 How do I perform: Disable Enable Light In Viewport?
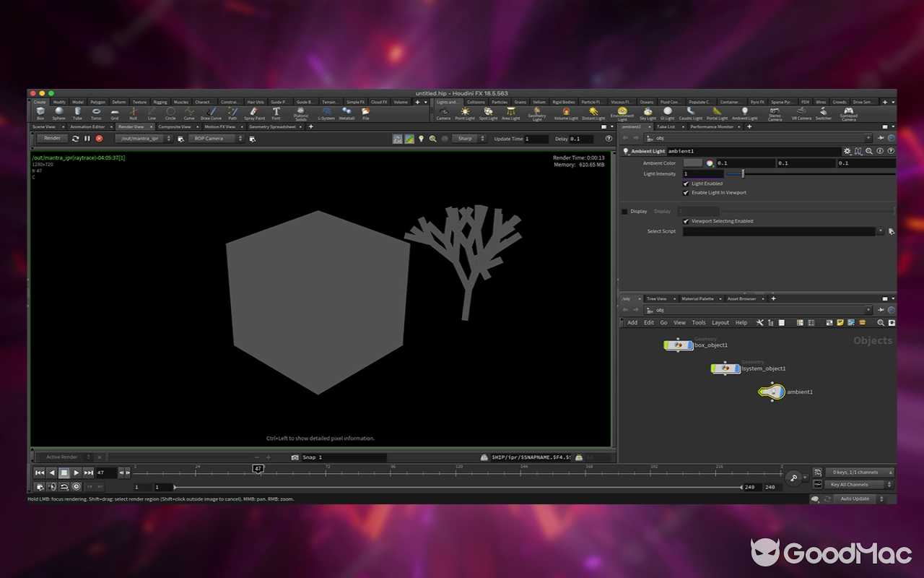[x=687, y=192]
